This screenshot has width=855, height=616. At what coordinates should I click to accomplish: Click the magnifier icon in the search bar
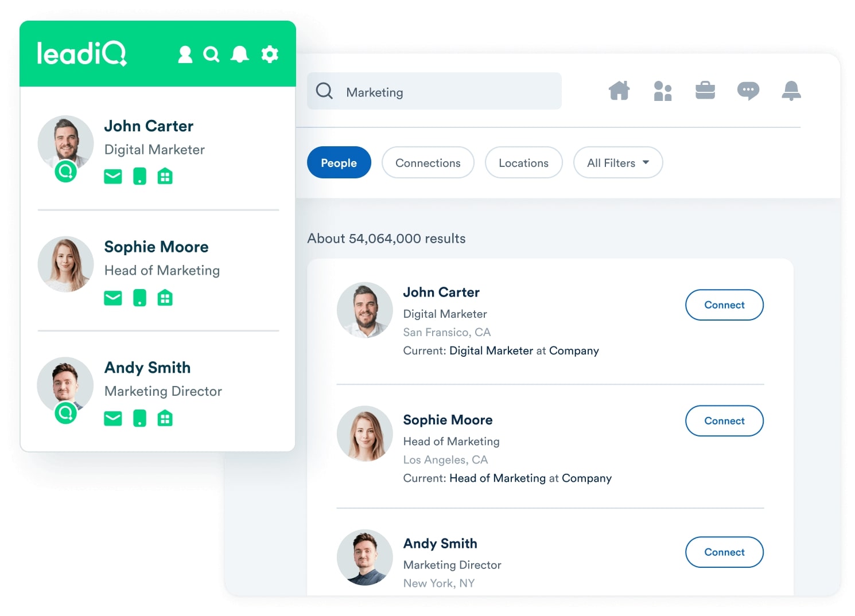[x=324, y=91]
